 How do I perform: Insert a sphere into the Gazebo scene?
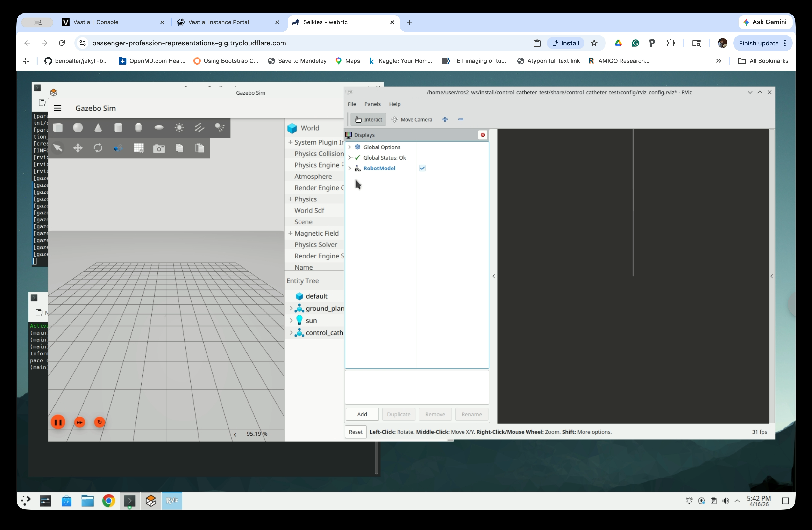click(x=78, y=127)
